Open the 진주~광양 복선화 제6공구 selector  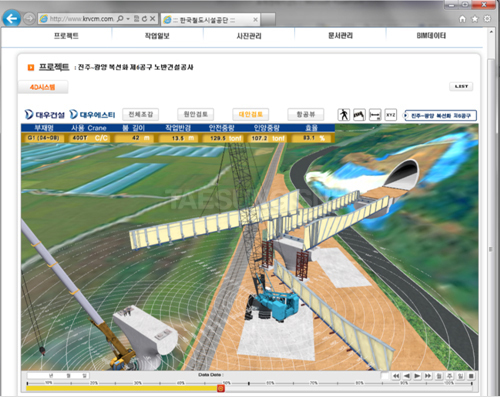click(440, 116)
